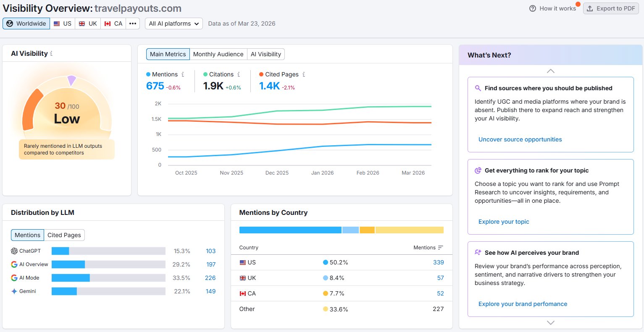Click the CA flag icon in region selector
The height and width of the screenshot is (332, 644).
click(108, 24)
